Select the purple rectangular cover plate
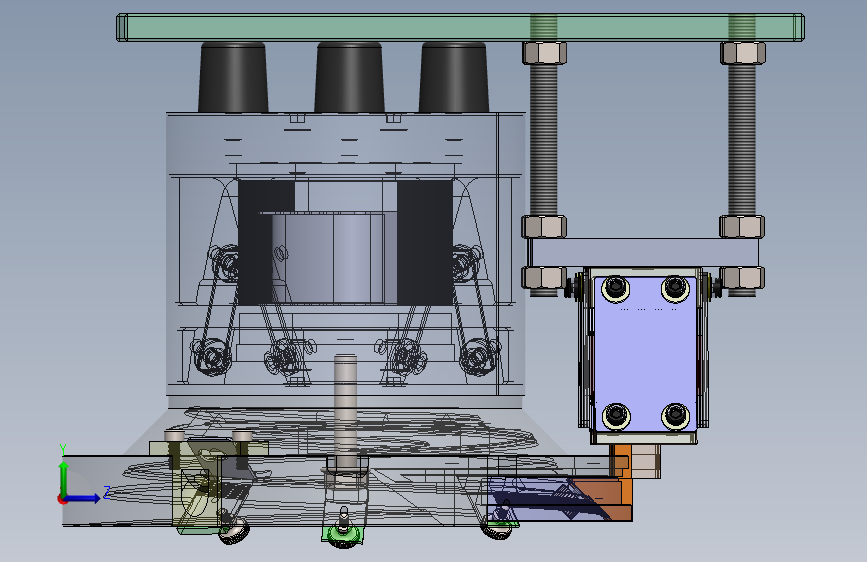Viewport: 867px width, 562px height. (645, 354)
